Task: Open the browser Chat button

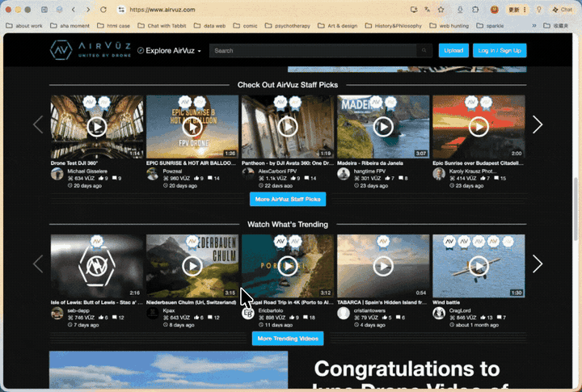Action: click(563, 10)
